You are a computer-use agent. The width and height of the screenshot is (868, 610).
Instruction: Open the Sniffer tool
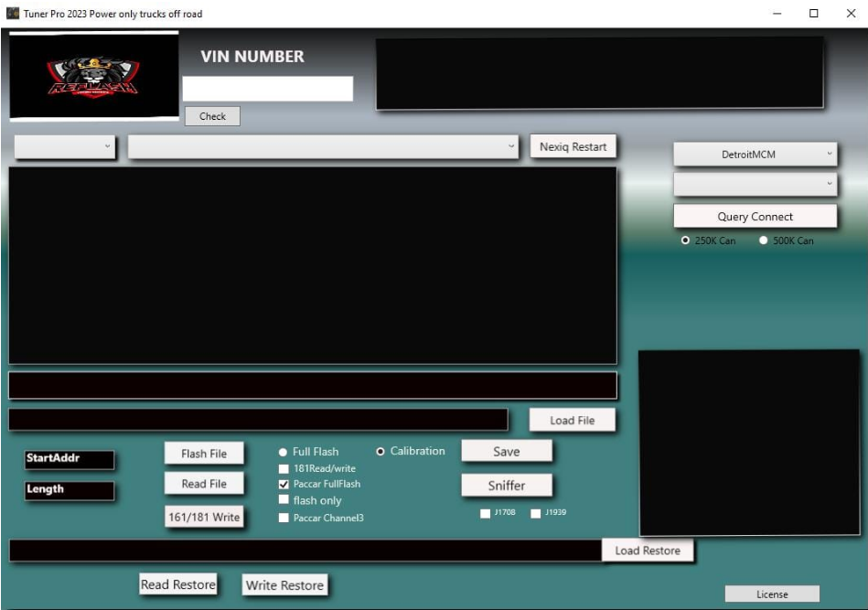507,483
